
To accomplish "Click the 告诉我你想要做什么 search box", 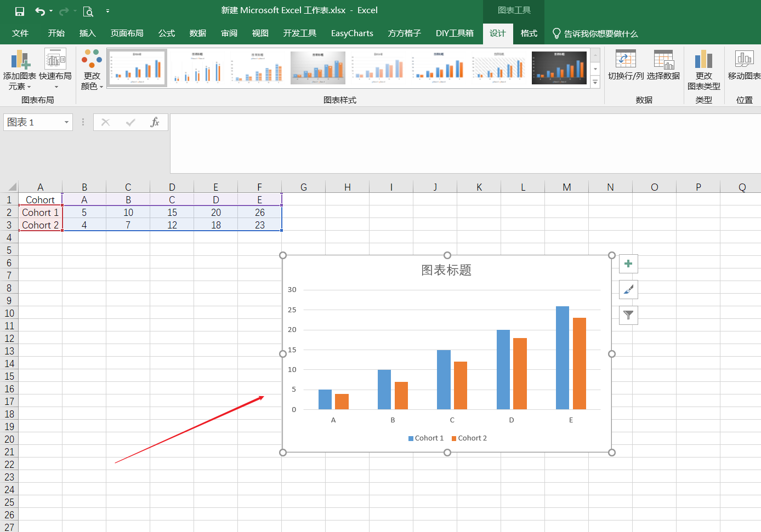I will point(595,33).
